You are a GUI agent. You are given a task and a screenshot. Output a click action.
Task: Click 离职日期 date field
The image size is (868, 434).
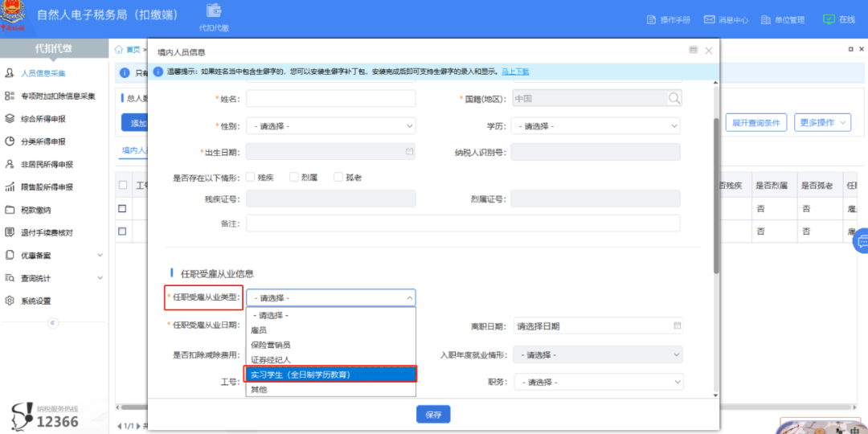598,326
